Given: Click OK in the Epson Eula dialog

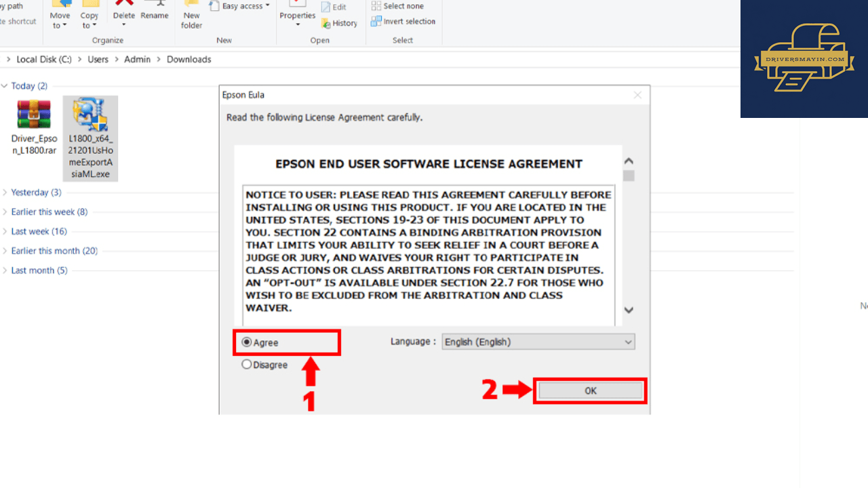Looking at the screenshot, I should [591, 390].
